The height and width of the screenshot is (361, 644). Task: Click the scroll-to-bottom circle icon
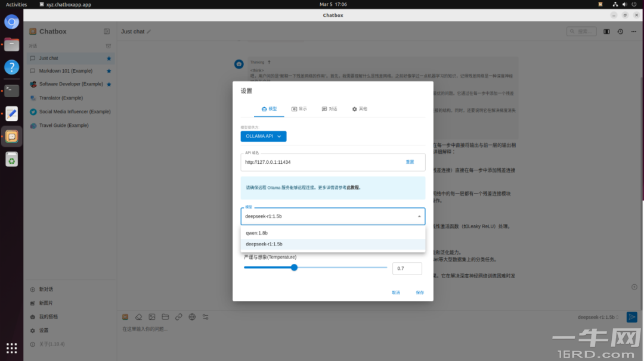(634, 287)
